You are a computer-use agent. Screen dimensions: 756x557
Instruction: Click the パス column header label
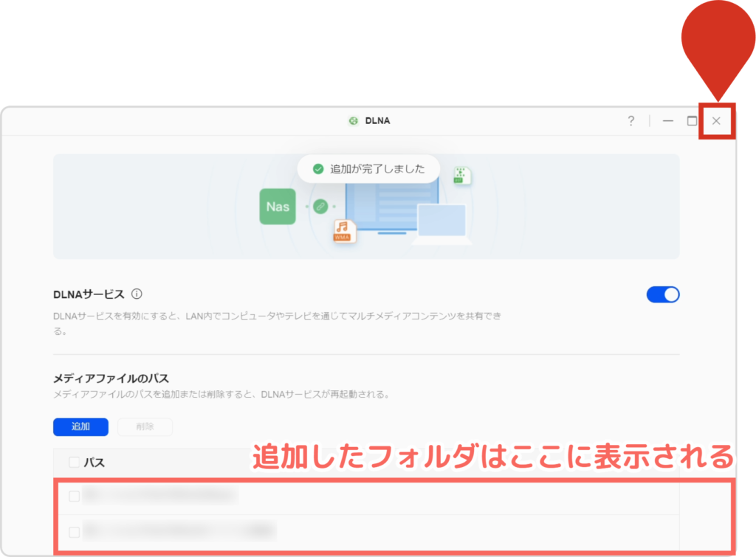tap(94, 463)
